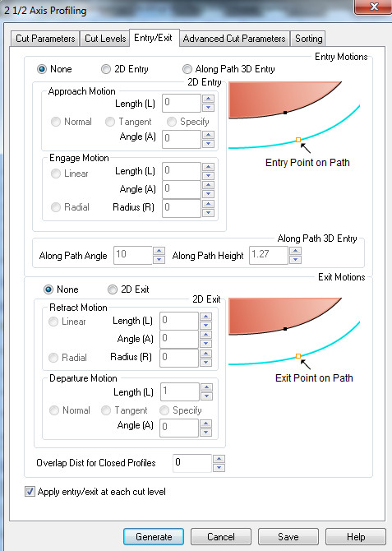Select the 2D Exit radio option
Image resolution: width=392 pixels, height=551 pixels.
128,289
